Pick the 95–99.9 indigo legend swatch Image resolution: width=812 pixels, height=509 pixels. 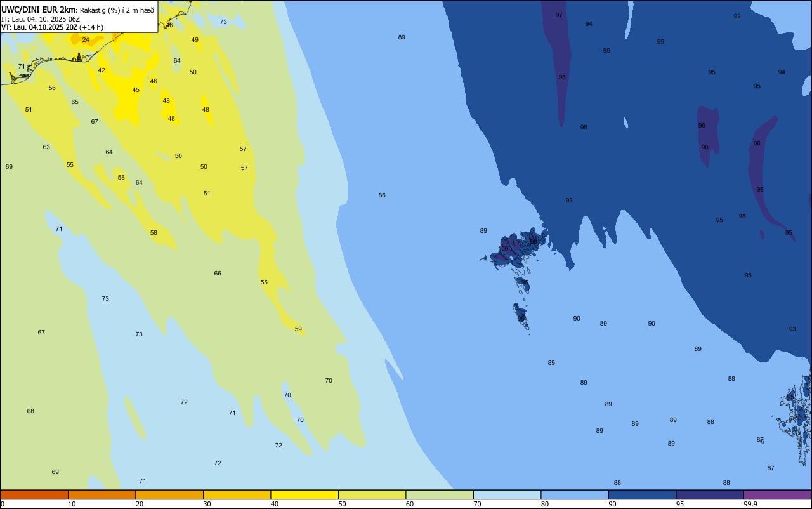click(x=710, y=494)
